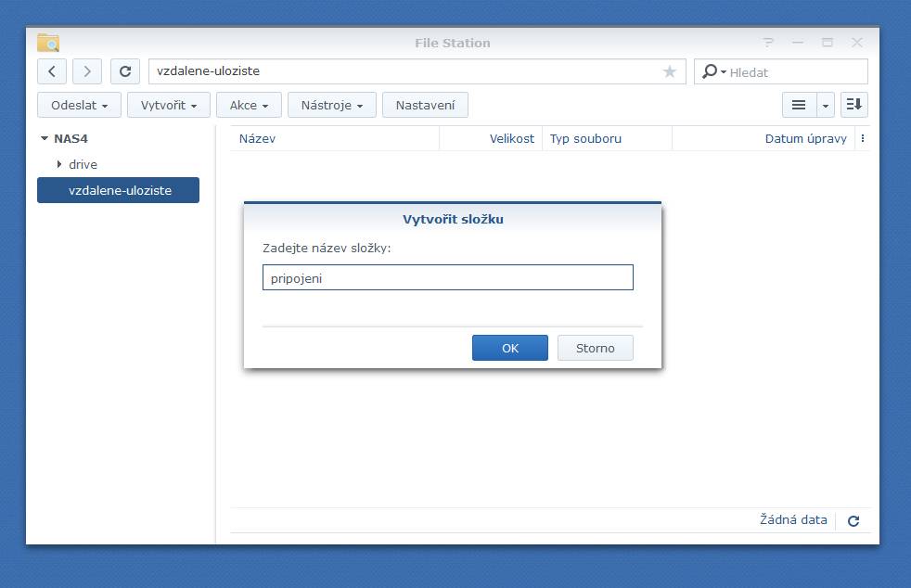Expand the drive folder tree node
The height and width of the screenshot is (588, 911).
tap(59, 164)
